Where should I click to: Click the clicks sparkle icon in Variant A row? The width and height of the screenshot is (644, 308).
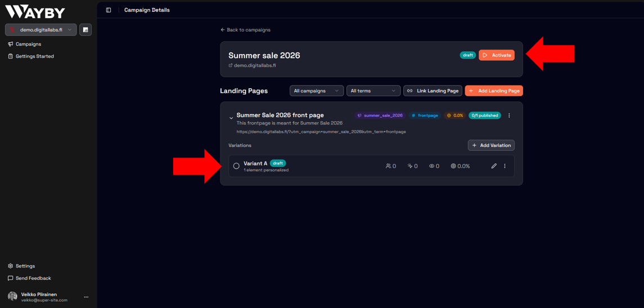[x=409, y=166]
